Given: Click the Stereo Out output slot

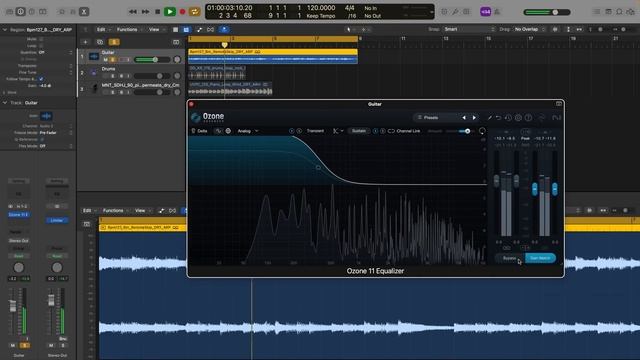Looking at the screenshot, I should pyautogui.click(x=18, y=241).
